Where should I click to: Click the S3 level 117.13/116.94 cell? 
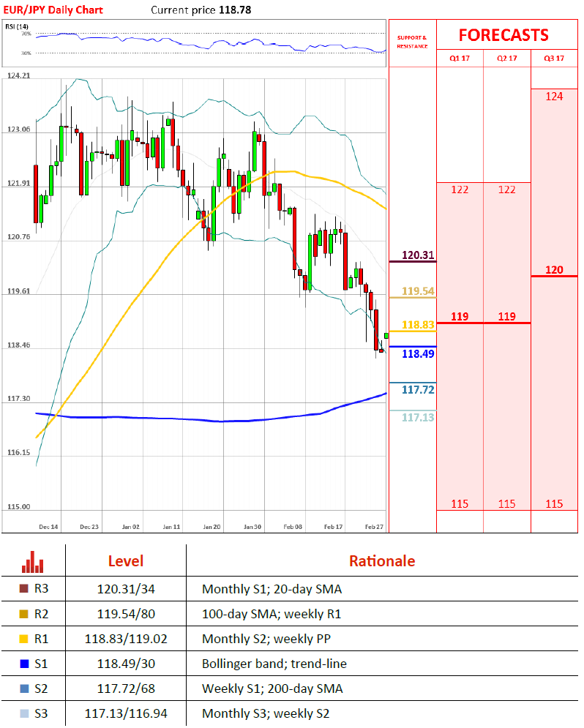click(x=126, y=713)
